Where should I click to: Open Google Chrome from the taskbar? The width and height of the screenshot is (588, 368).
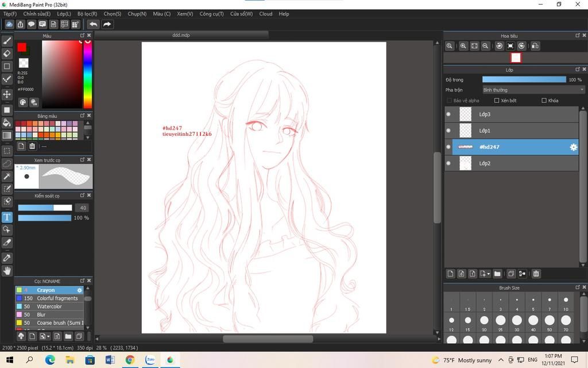click(x=130, y=360)
